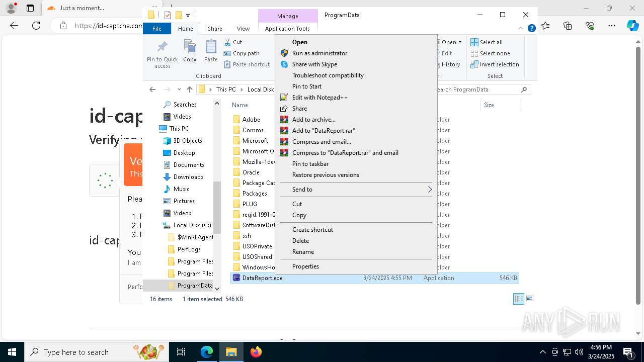This screenshot has width=644, height=362.
Task: Select Copy in context menu
Action: pos(356,215)
